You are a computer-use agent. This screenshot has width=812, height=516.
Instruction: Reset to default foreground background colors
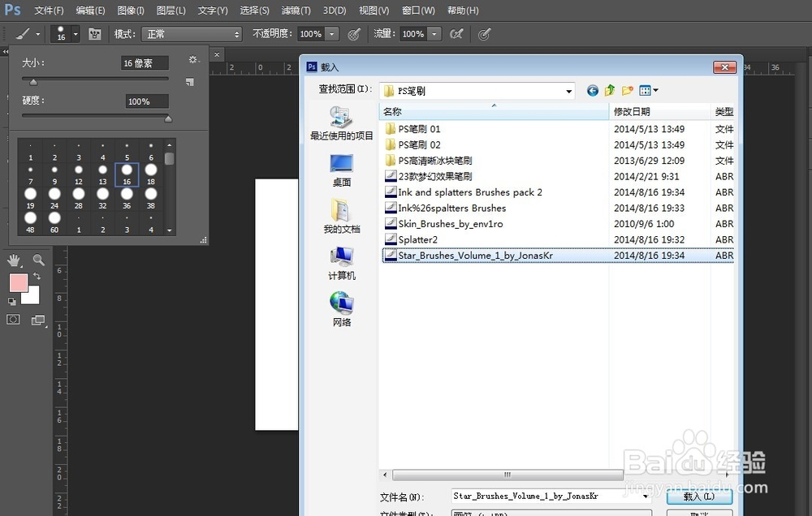12,301
